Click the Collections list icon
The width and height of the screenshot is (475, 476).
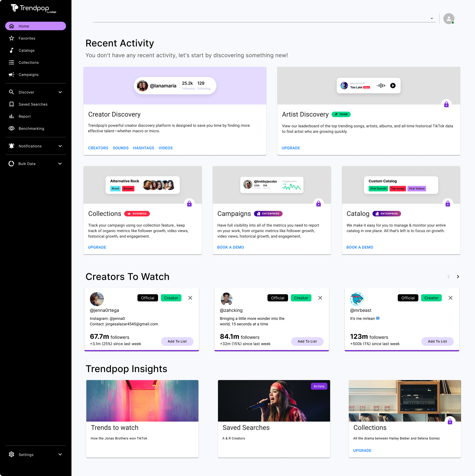tap(12, 62)
